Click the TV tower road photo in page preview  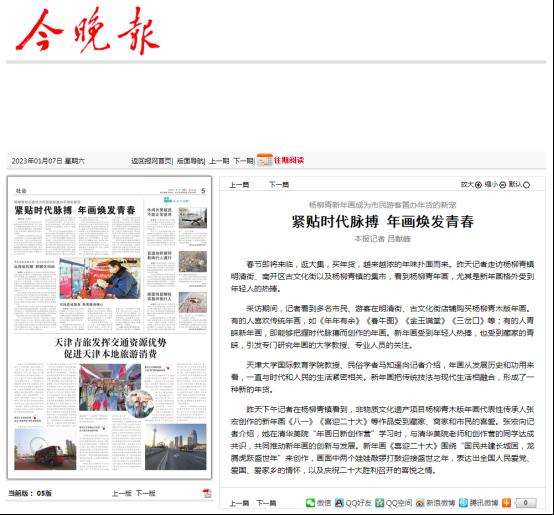(176, 447)
